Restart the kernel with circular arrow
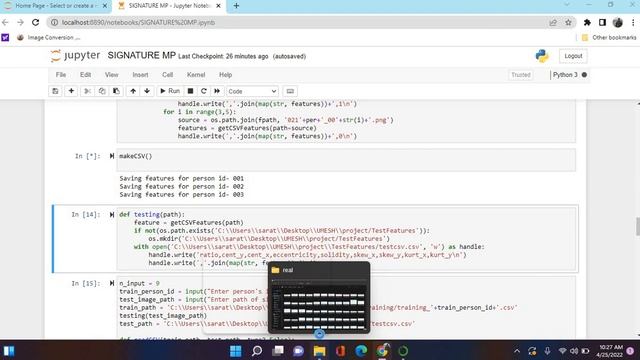This screenshot has width=640, height=360. tap(204, 91)
